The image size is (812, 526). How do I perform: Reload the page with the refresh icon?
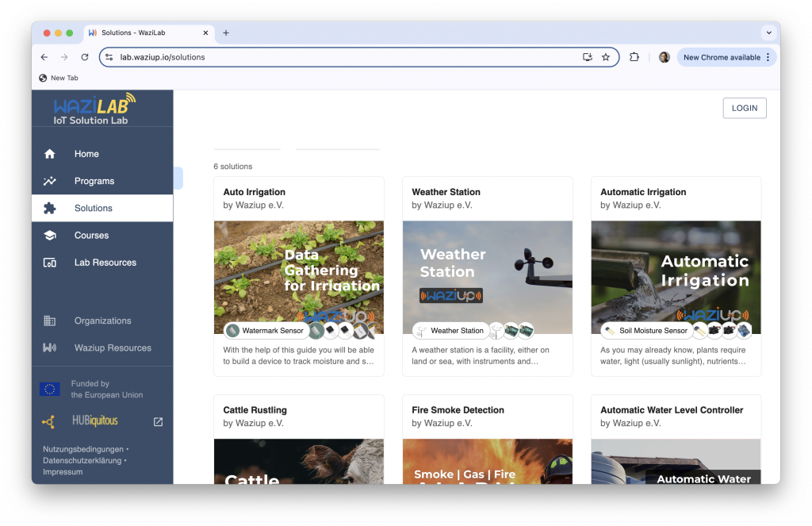coord(85,57)
